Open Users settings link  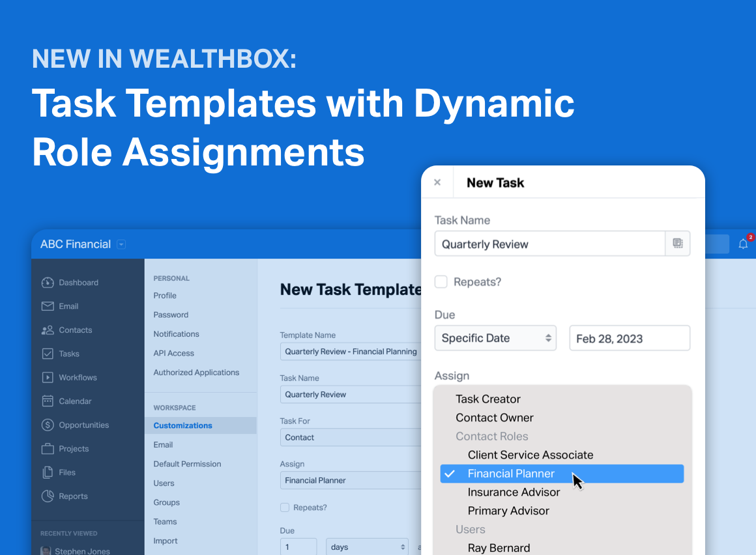164,483
